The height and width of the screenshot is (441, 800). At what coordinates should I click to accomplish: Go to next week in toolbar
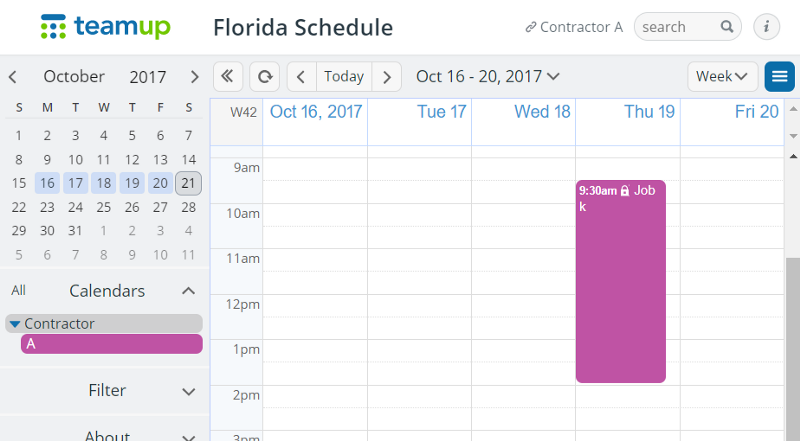[387, 77]
